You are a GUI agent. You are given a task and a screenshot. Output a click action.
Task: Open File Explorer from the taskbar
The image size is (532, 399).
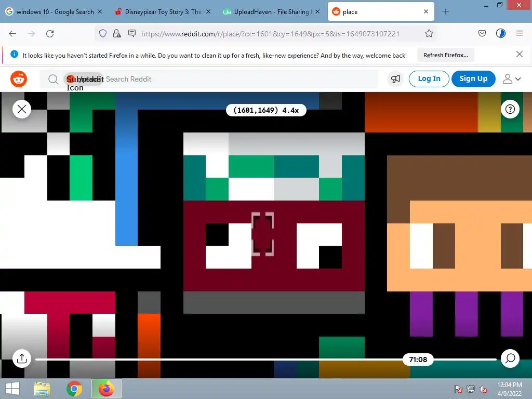[42, 389]
